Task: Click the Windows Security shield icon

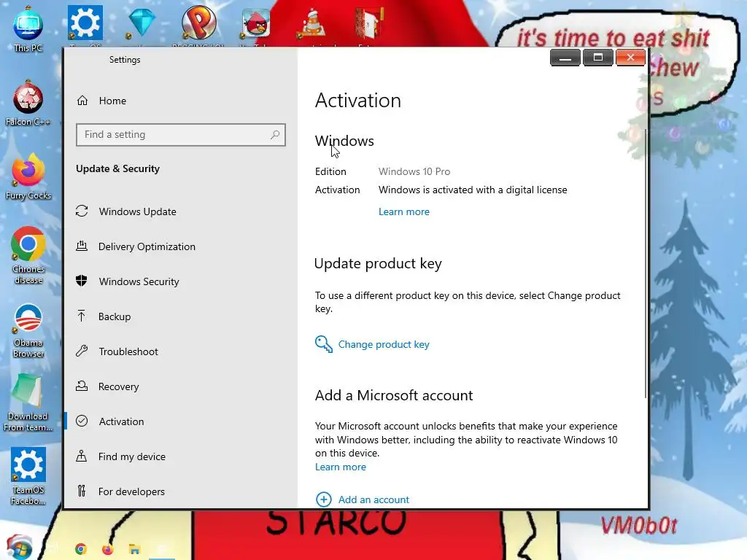Action: pos(82,281)
